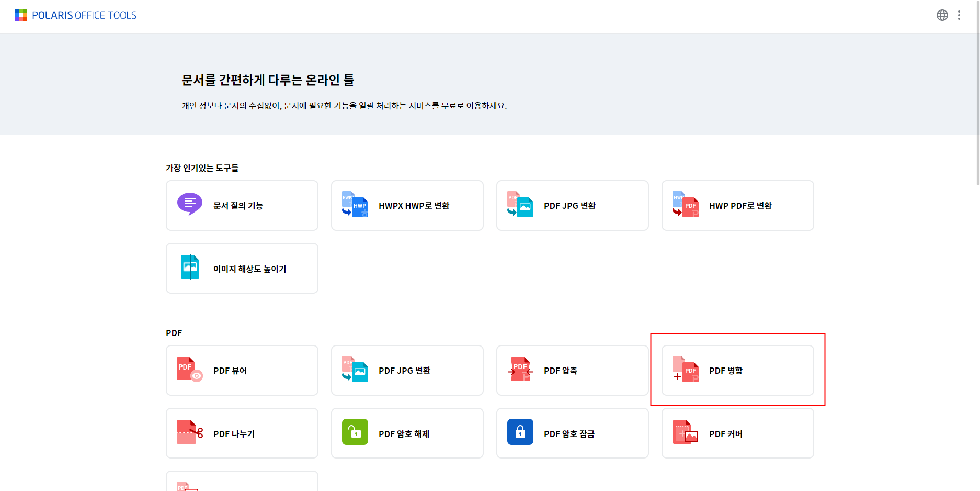980x491 pixels.
Task: Click the PDF section heading
Action: (x=174, y=333)
